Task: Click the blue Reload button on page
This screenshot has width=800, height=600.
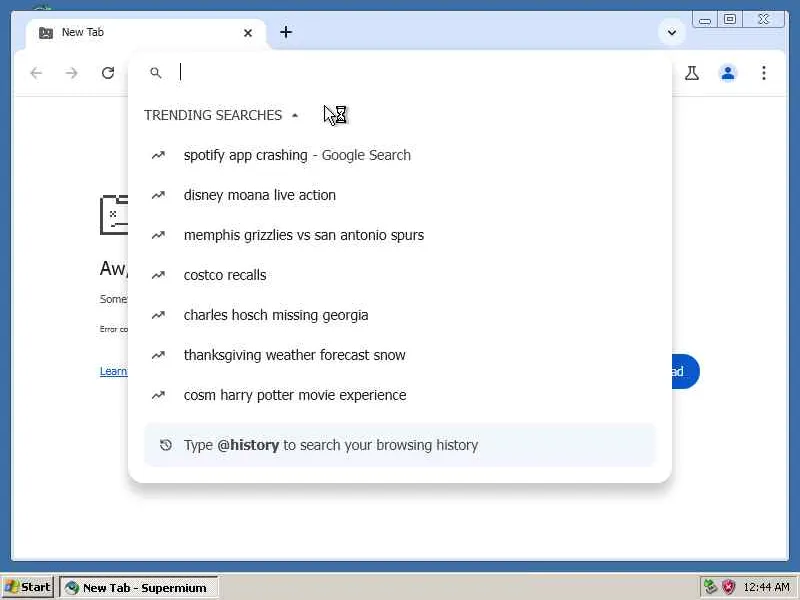Action: pos(685,371)
